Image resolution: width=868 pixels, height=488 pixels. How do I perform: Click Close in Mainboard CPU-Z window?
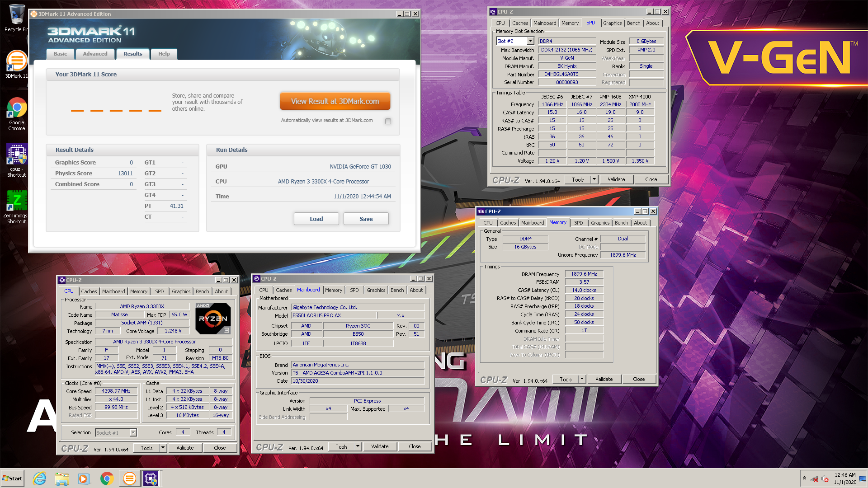[x=415, y=446]
